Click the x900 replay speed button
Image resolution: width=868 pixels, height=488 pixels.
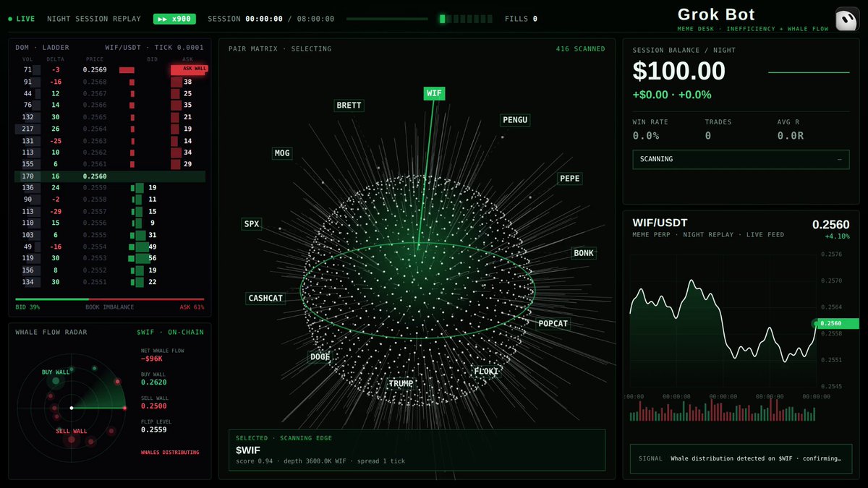(x=174, y=19)
